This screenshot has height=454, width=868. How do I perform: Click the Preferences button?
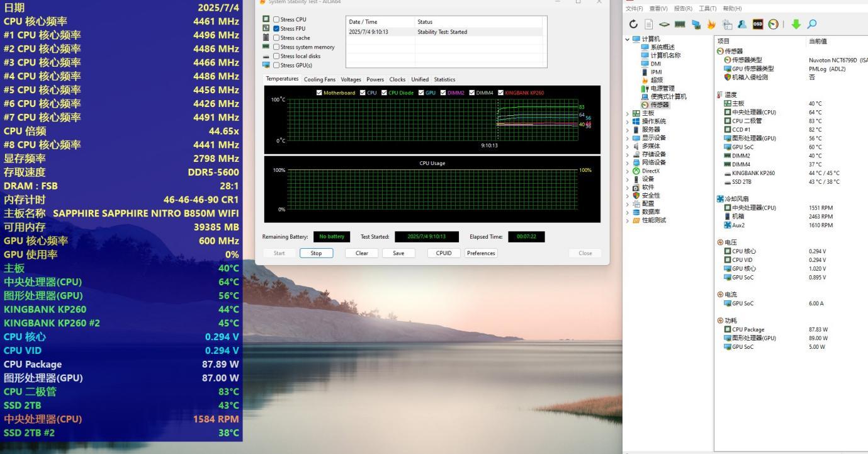pyautogui.click(x=481, y=253)
